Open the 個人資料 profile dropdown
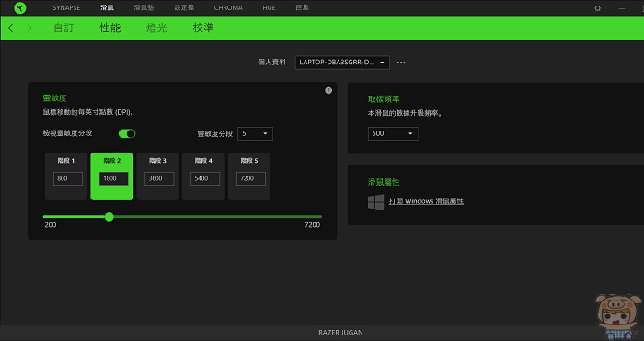The width and height of the screenshot is (644, 341). (x=342, y=63)
